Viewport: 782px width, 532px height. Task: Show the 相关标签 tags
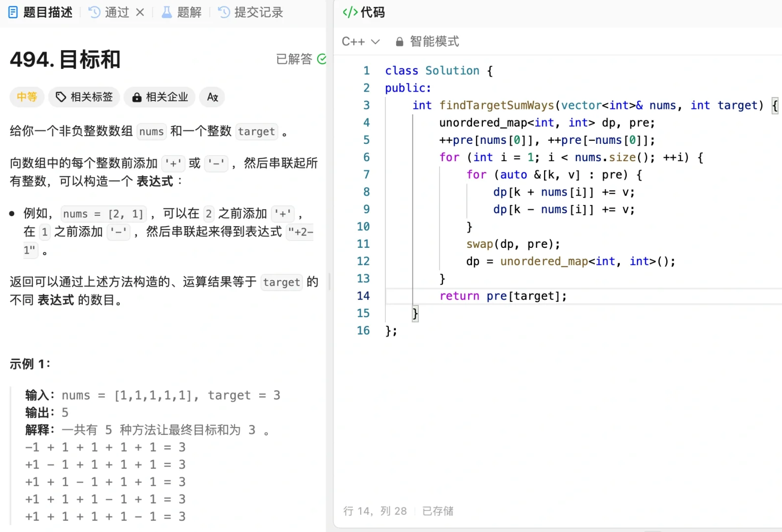85,97
